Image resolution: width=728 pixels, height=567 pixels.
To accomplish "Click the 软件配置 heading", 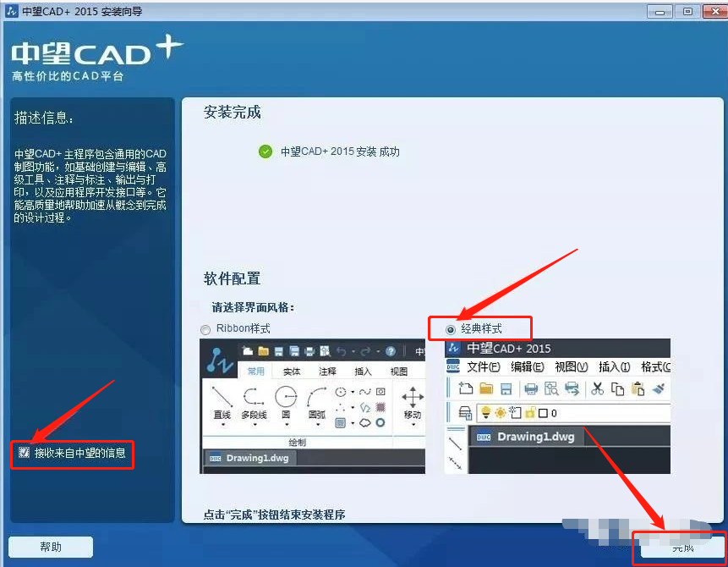I will 233,278.
